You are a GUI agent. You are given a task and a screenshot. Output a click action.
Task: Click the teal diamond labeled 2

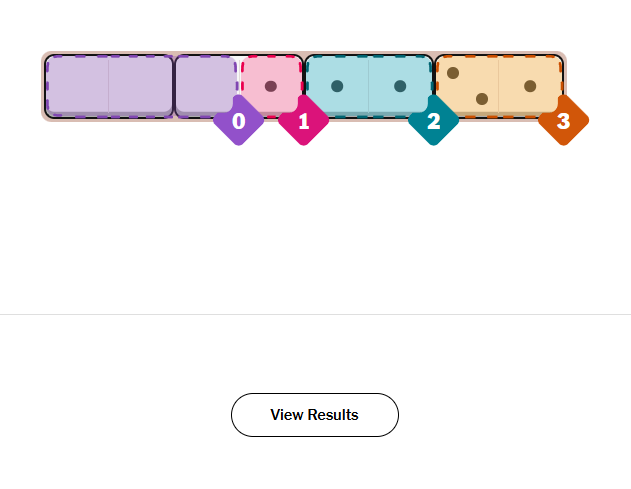coord(433,121)
